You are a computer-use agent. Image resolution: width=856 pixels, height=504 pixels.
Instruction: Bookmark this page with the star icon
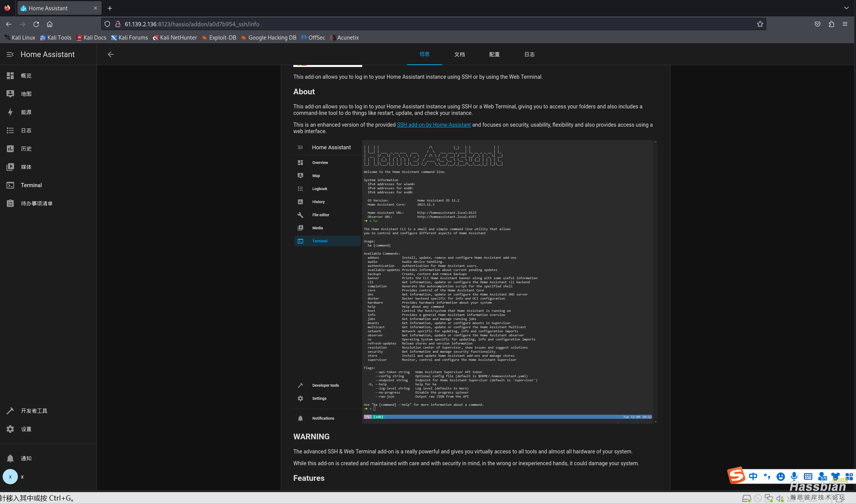pyautogui.click(x=760, y=24)
